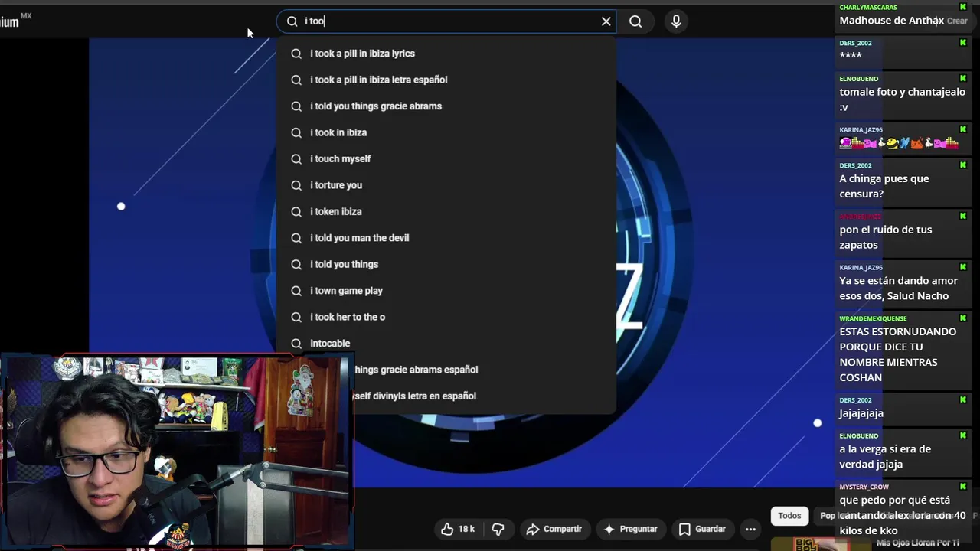Click chat message 'Madhouse de Anthax'
980x551 pixels.
pos(891,21)
